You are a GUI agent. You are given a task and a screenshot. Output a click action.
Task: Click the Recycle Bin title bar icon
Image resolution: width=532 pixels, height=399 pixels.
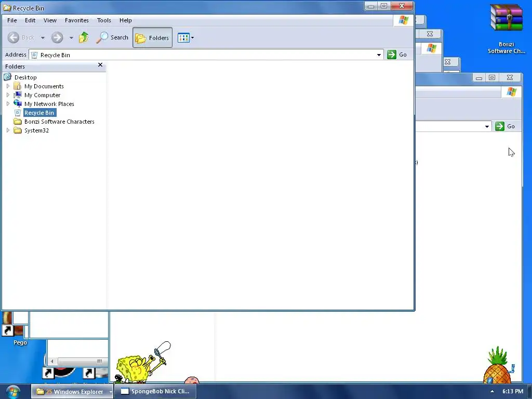(7, 7)
